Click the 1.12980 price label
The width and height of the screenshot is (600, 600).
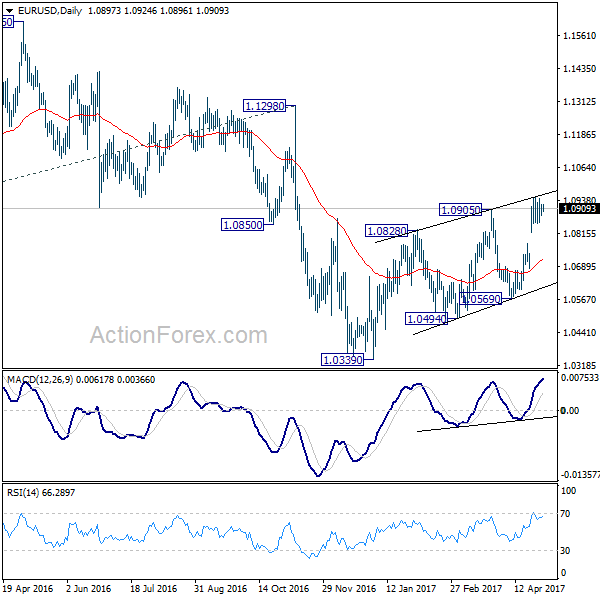point(264,106)
